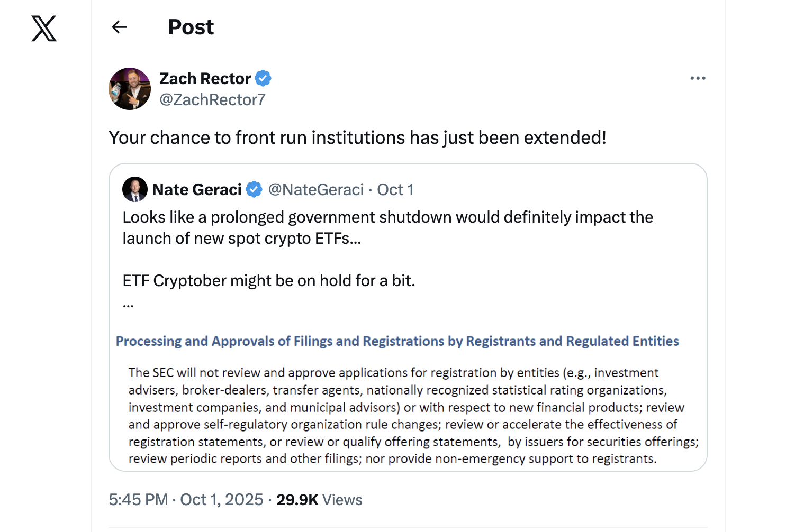Image resolution: width=795 pixels, height=532 pixels.
Task: Click the X logo icon
Action: (x=44, y=29)
